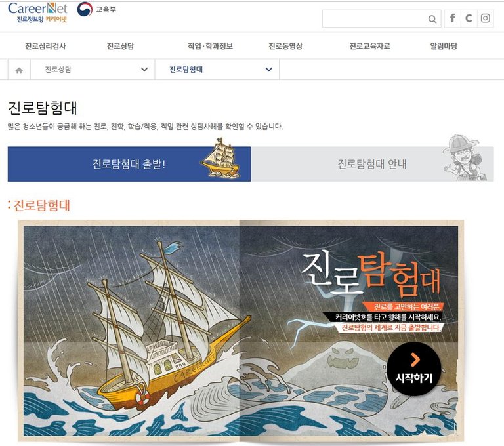Image resolution: width=504 pixels, height=446 pixels.
Task: Open the 알림마당 menu
Action: 444,46
